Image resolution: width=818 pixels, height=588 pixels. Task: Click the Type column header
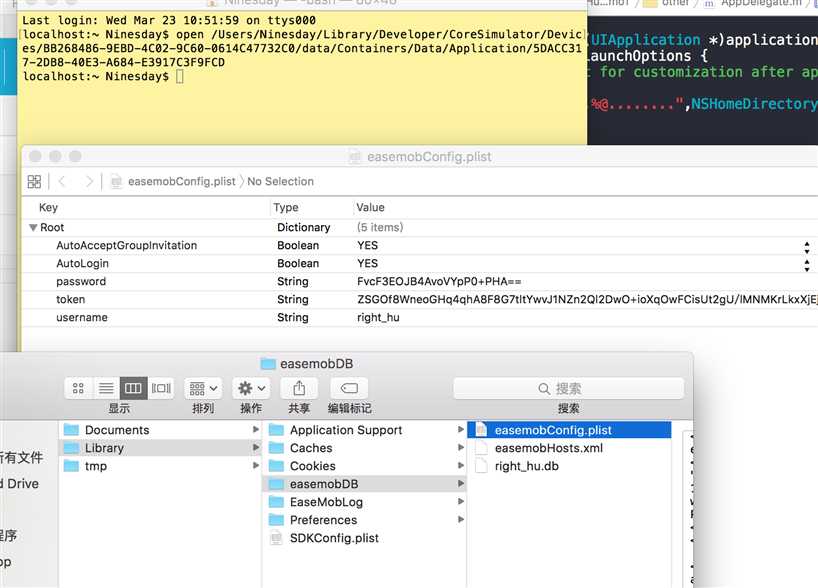[x=286, y=208]
